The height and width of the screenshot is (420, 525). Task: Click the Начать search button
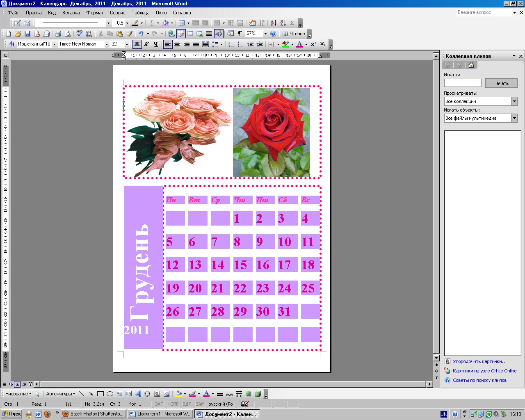[x=501, y=83]
